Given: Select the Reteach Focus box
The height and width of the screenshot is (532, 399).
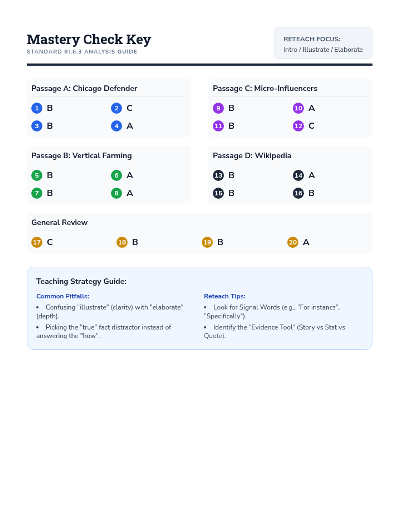Looking at the screenshot, I should (x=323, y=43).
